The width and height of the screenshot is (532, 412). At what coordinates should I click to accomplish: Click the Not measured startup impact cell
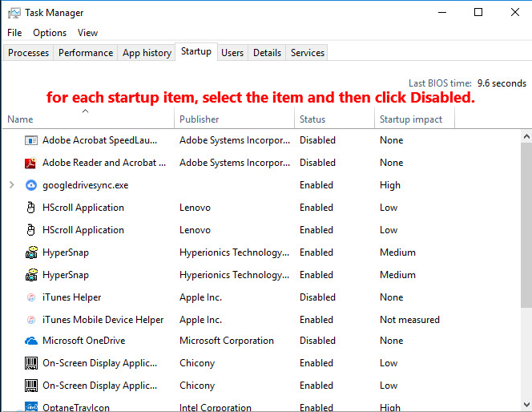coord(409,320)
